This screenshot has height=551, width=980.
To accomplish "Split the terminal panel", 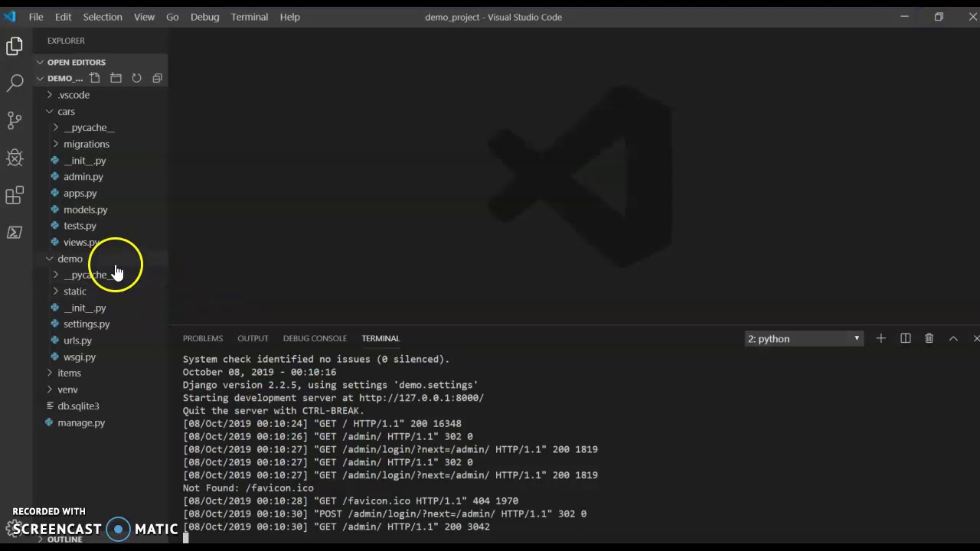I will click(x=905, y=338).
